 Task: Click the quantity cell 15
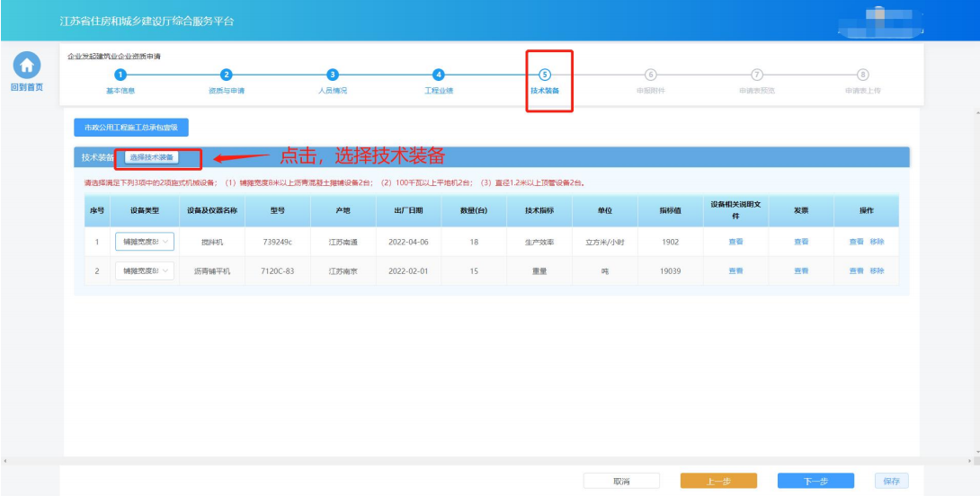[475, 271]
